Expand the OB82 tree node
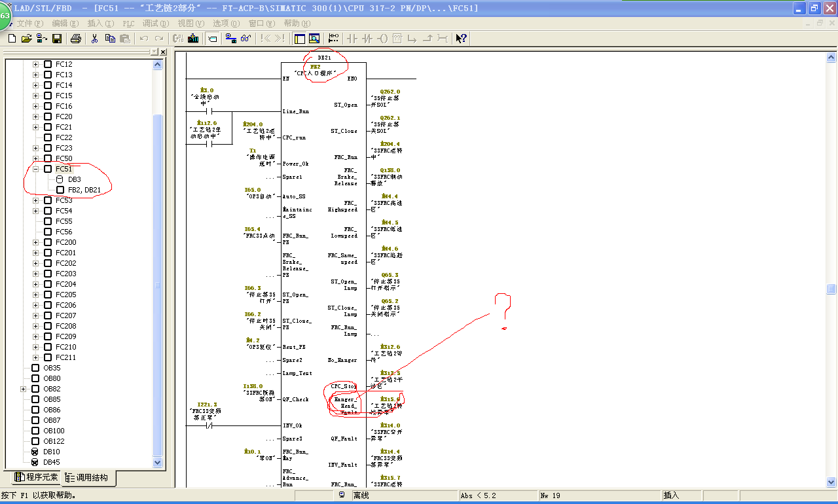This screenshot has width=838, height=504. coord(24,389)
